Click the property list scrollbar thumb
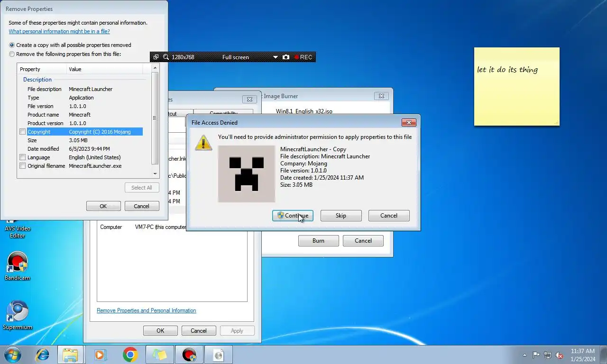Image resolution: width=607 pixels, height=364 pixels. pos(155,118)
